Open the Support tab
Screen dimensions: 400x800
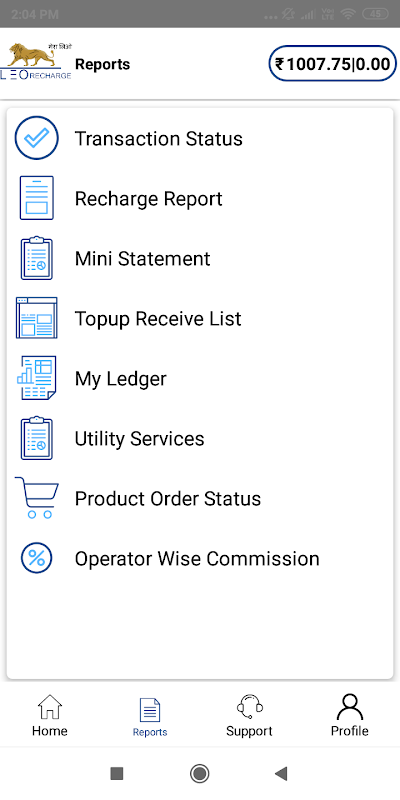[249, 715]
